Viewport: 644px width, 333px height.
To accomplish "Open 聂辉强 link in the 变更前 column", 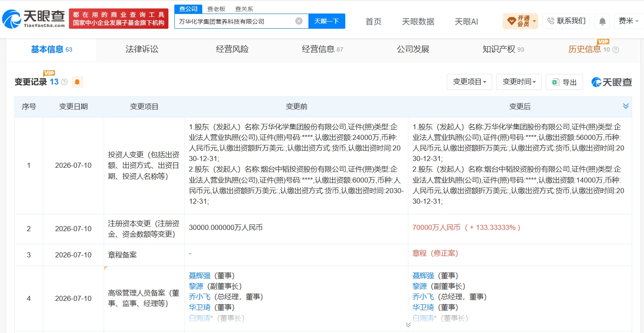I will click(200, 276).
